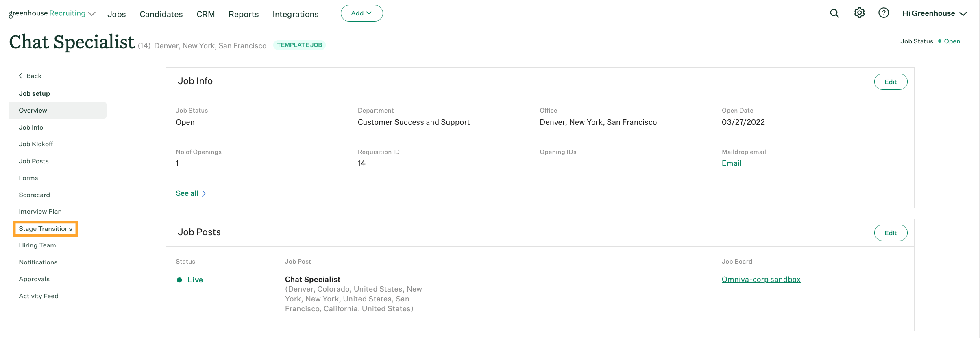Click the help question mark icon

(x=884, y=13)
